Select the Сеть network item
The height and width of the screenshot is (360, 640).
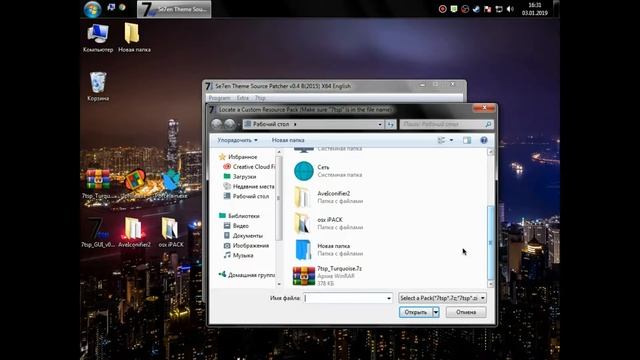coord(329,171)
